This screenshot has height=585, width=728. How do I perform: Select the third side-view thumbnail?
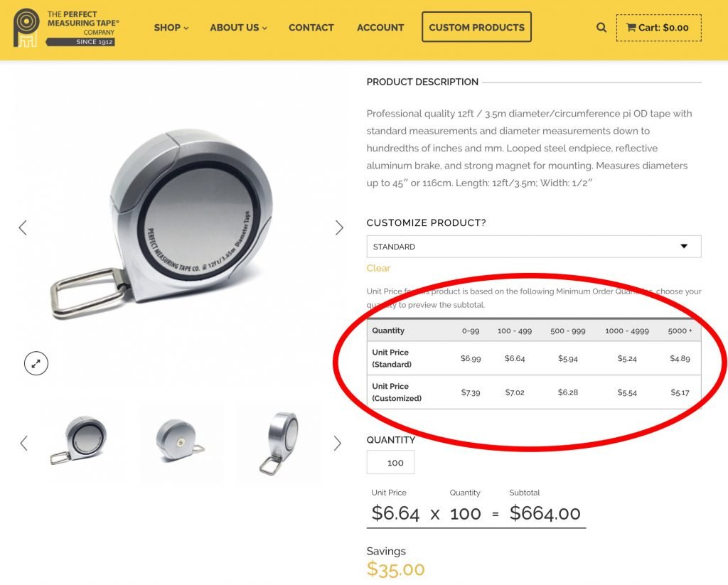point(279,442)
